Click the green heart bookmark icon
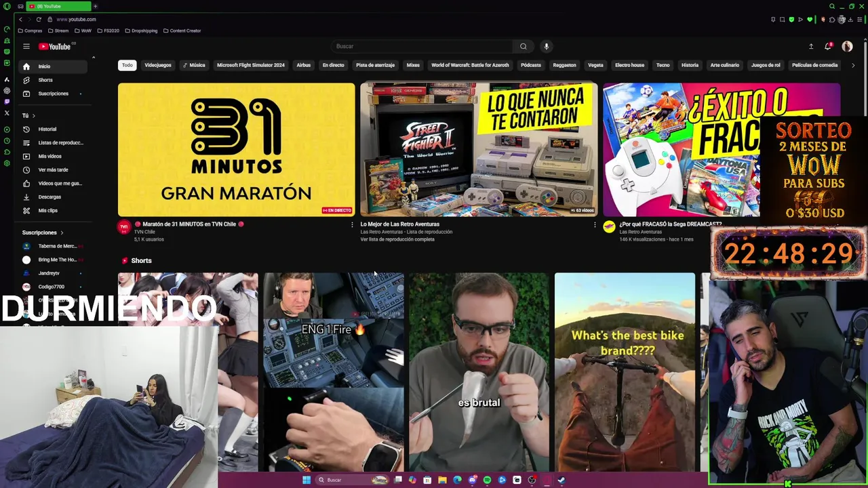Viewport: 868px width, 488px height. coord(809,19)
